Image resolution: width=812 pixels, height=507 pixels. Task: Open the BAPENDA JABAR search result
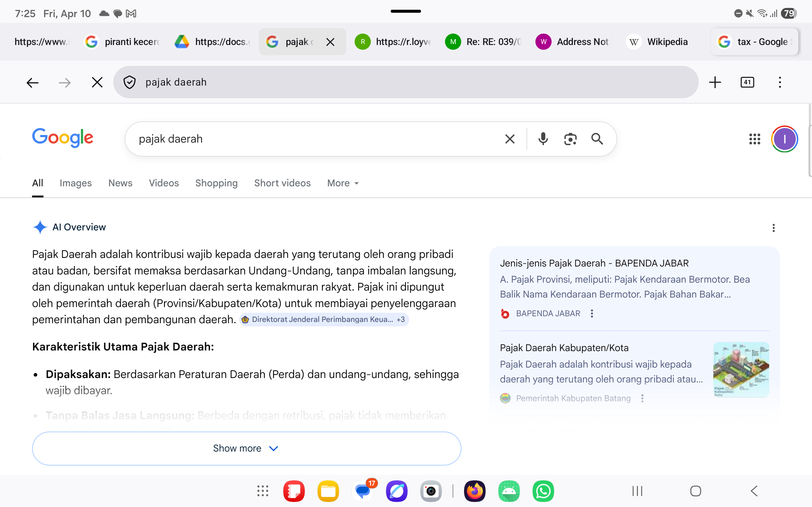pos(594,263)
